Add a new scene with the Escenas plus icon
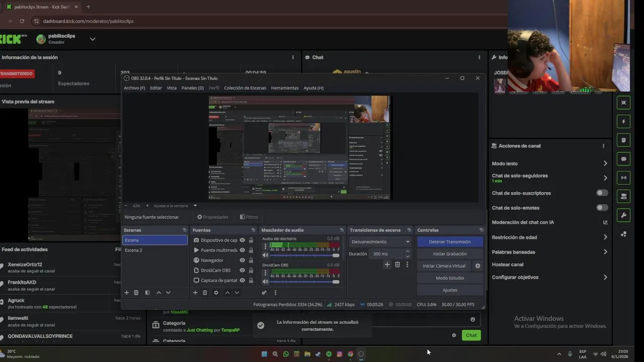Image resolution: width=644 pixels, height=362 pixels. point(127,293)
